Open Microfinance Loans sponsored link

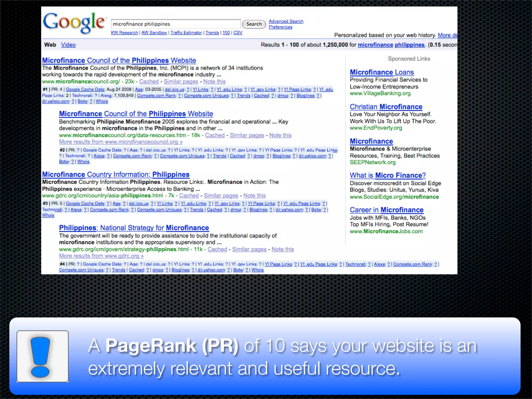coord(382,72)
